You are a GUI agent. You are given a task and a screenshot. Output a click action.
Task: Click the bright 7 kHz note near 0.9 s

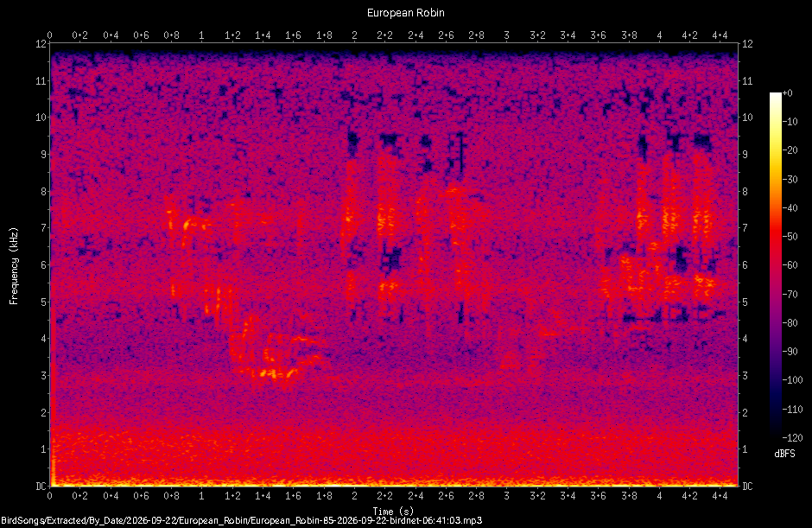click(x=190, y=223)
